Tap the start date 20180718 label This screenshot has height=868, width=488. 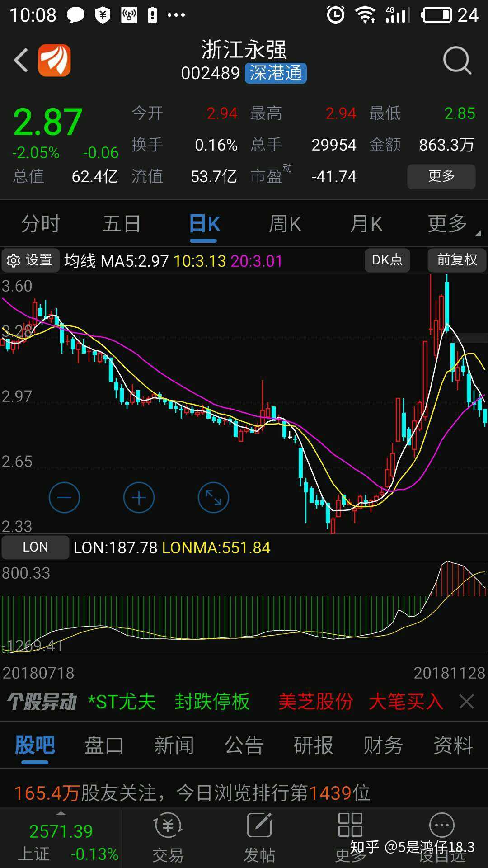38,673
